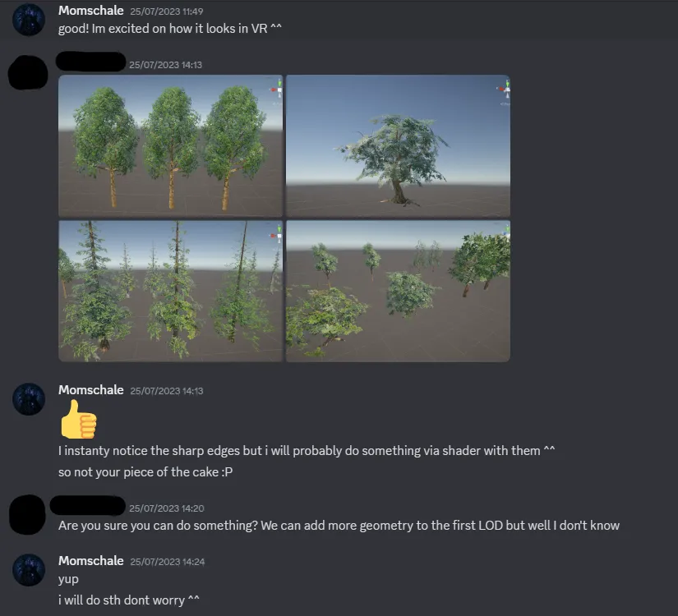Screen dimensions: 678x616
Task: Click Momschale username at 14:24 message
Action: click(x=90, y=561)
